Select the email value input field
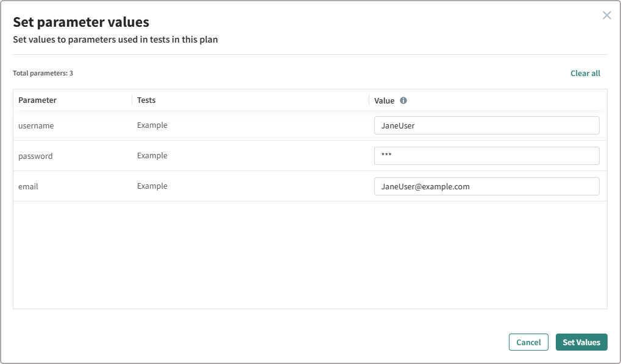The height and width of the screenshot is (364, 621). (486, 186)
